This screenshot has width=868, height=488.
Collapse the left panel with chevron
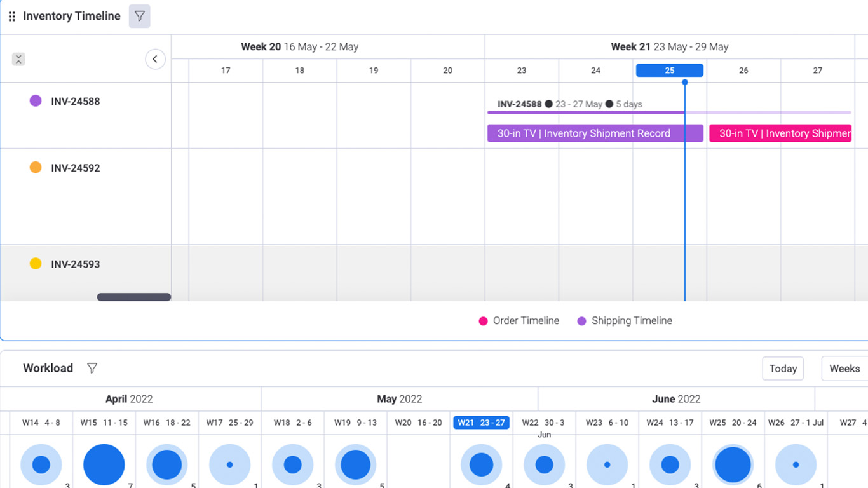click(x=156, y=59)
